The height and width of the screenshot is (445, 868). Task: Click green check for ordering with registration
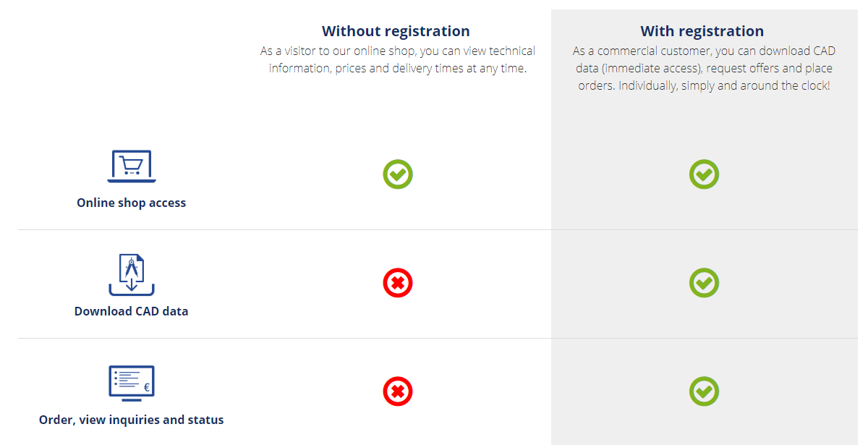(x=704, y=391)
